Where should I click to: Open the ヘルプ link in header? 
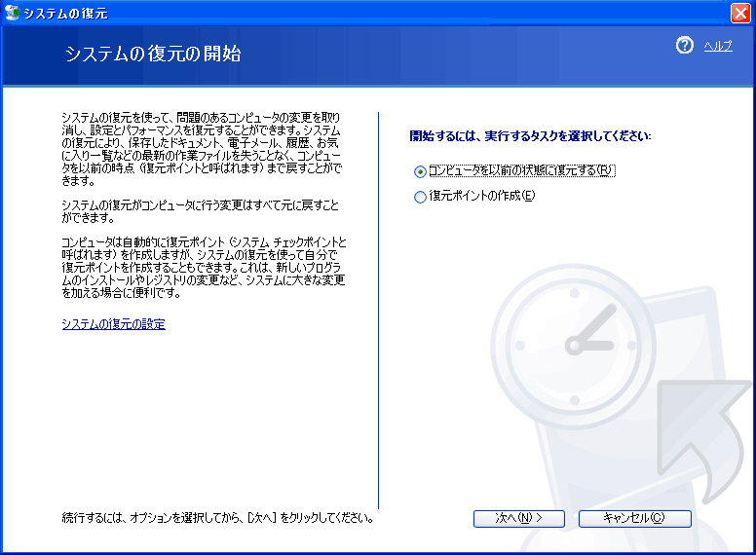[x=718, y=46]
